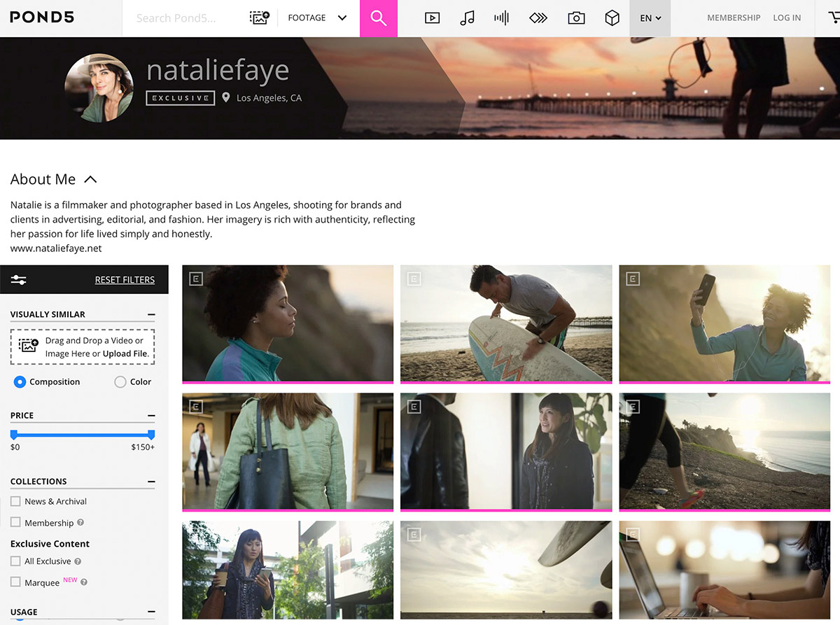Click the Upload File link
Image resolution: width=840 pixels, height=625 pixels.
(125, 353)
